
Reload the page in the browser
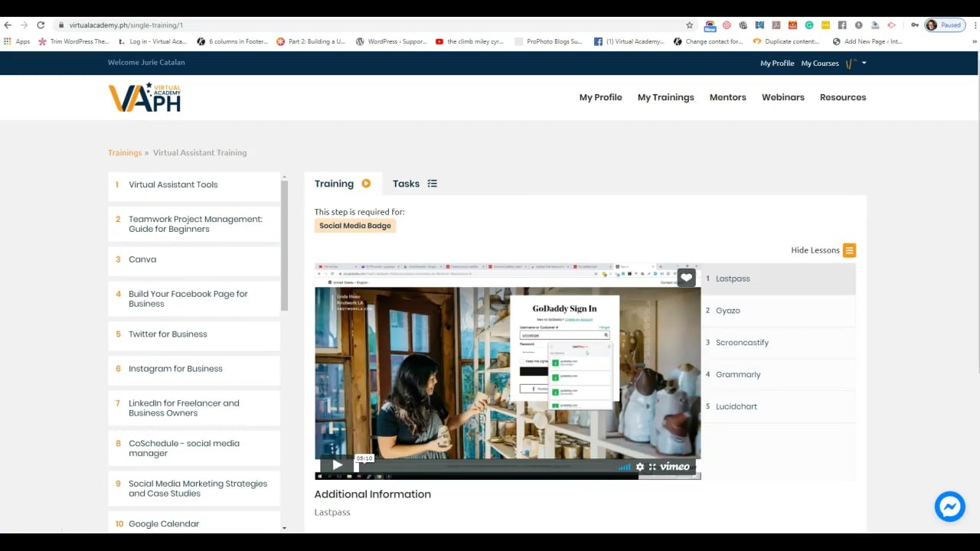[41, 25]
